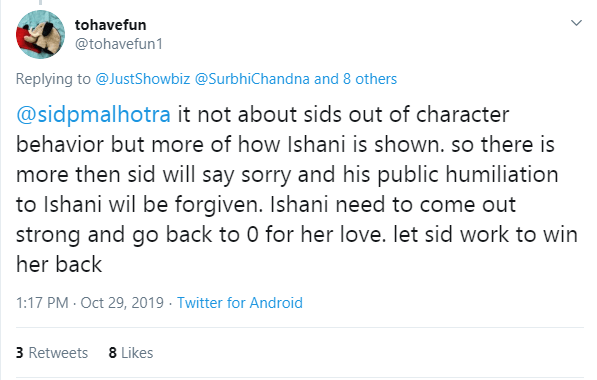Viewport: 597px width, 380px height.
Task: Click the @sidpmalhotra mention in the tweet
Action: pos(93,115)
